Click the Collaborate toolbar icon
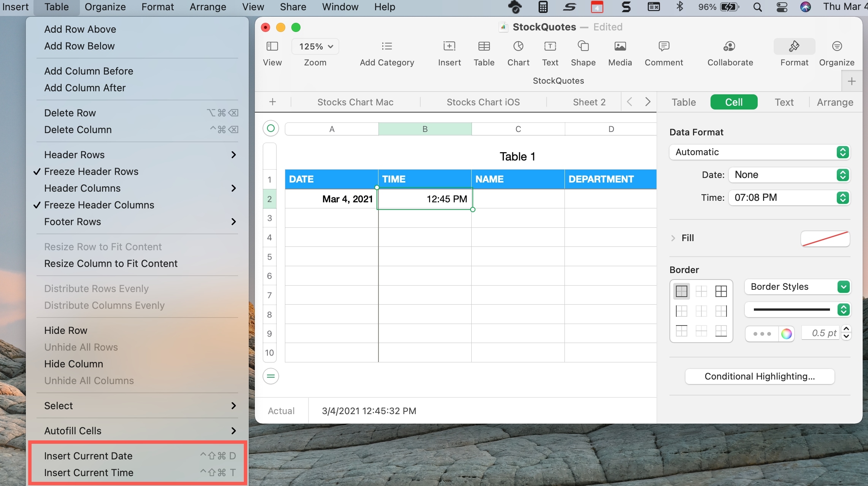The height and width of the screenshot is (486, 868). coord(730,46)
